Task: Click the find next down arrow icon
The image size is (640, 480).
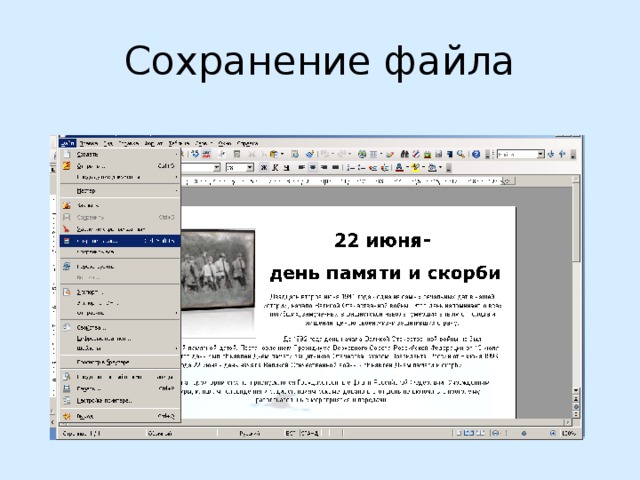Action: coord(551,154)
